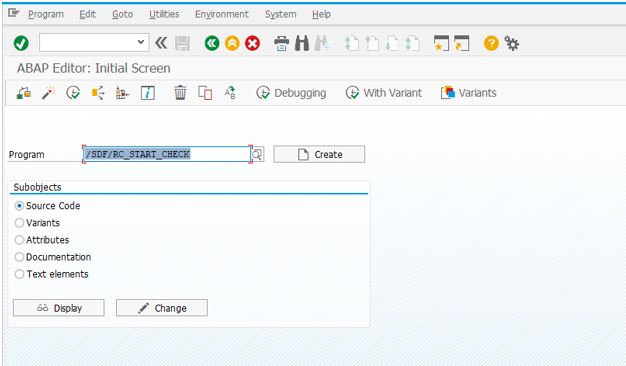Click the Program name input field

tap(167, 154)
